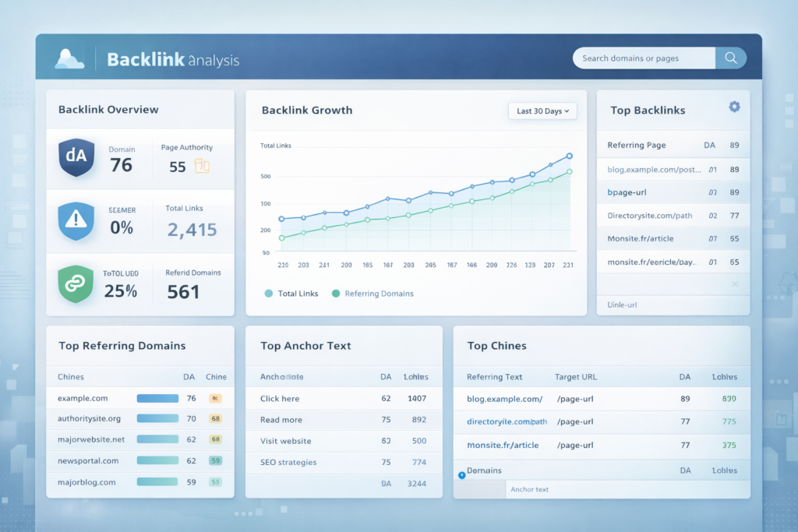The height and width of the screenshot is (532, 798).
Task: Click the cloud logo icon in header
Action: pyautogui.click(x=69, y=59)
